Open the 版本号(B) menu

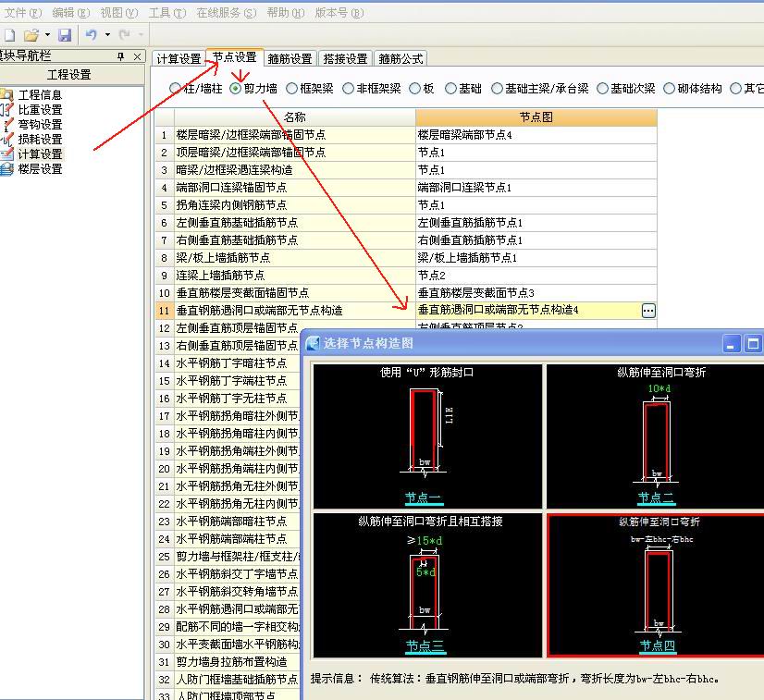point(339,13)
